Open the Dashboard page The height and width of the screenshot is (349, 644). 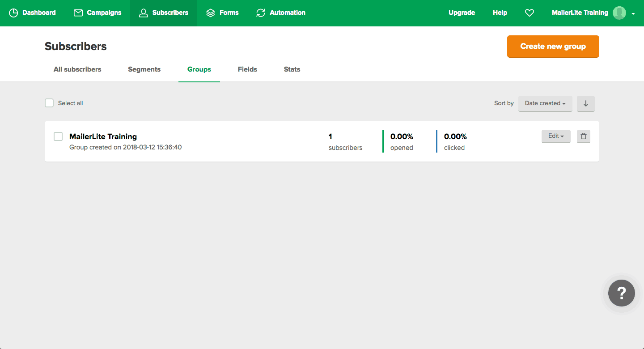coord(32,13)
